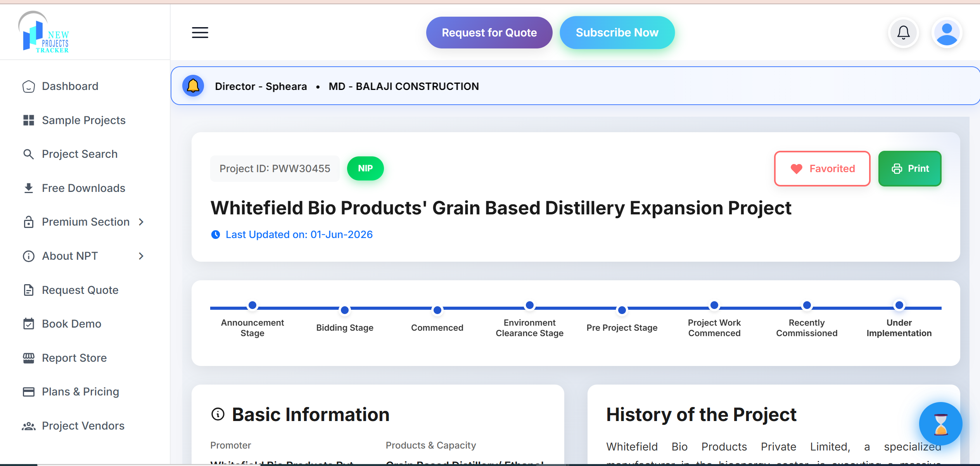Open Report Store
The width and height of the screenshot is (980, 466).
[x=74, y=358]
